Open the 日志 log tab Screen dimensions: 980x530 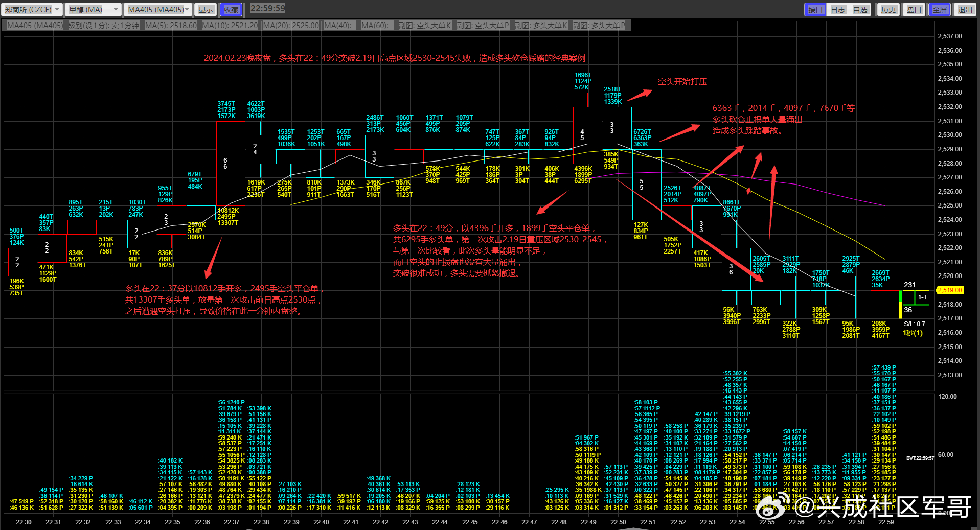coord(837,9)
